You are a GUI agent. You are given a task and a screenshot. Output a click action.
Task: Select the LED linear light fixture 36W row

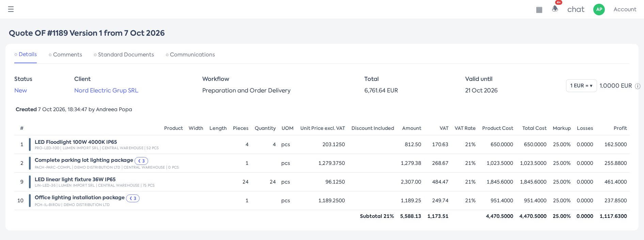[322, 182]
